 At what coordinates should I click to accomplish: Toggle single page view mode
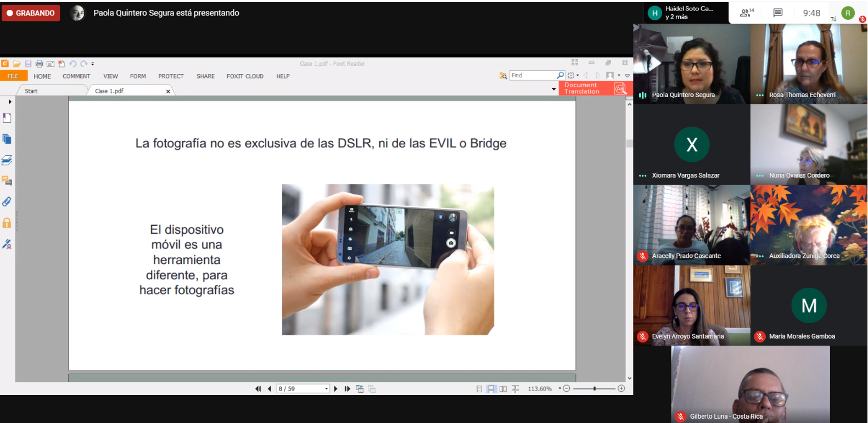tap(479, 389)
